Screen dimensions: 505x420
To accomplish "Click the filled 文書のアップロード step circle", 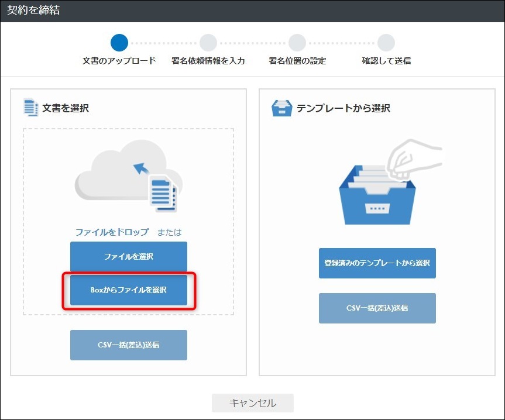I will [x=119, y=42].
